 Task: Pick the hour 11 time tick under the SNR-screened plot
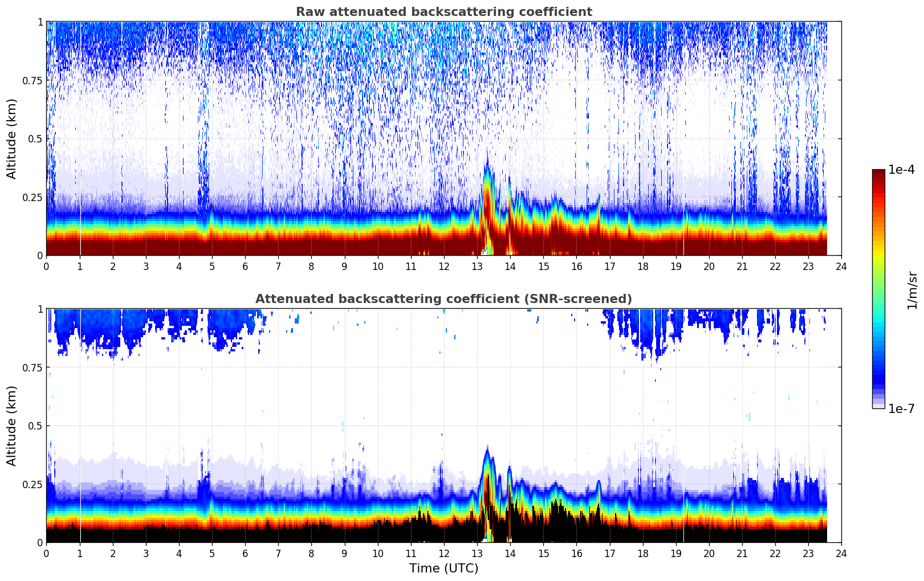pos(411,553)
